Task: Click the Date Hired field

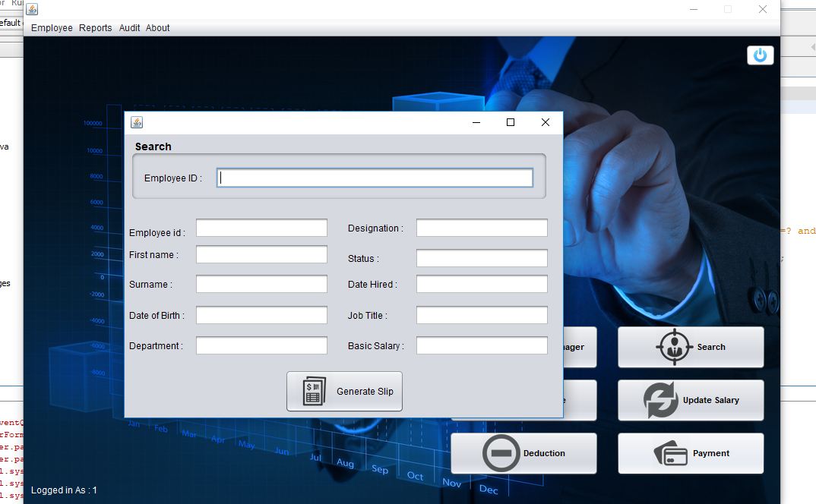Action: pos(482,284)
